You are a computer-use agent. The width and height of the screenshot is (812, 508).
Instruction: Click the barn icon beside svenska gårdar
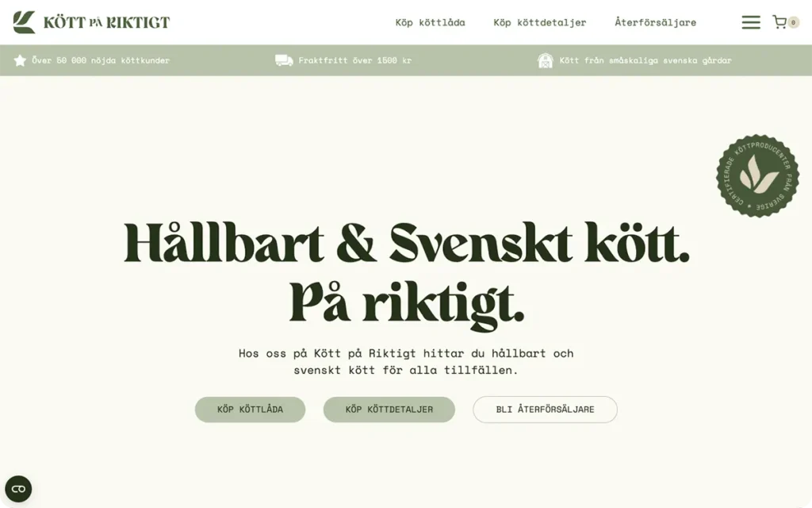point(546,60)
